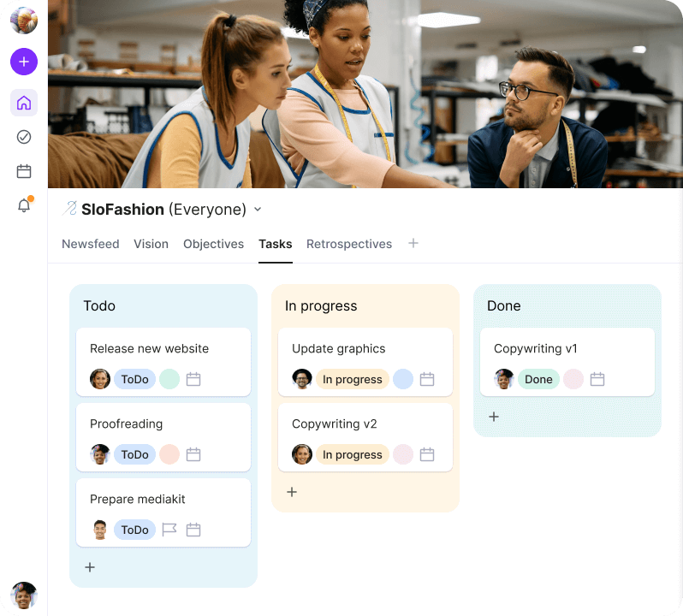Click green color circle on Release new website
Image resolution: width=683 pixels, height=616 pixels.
(x=169, y=379)
